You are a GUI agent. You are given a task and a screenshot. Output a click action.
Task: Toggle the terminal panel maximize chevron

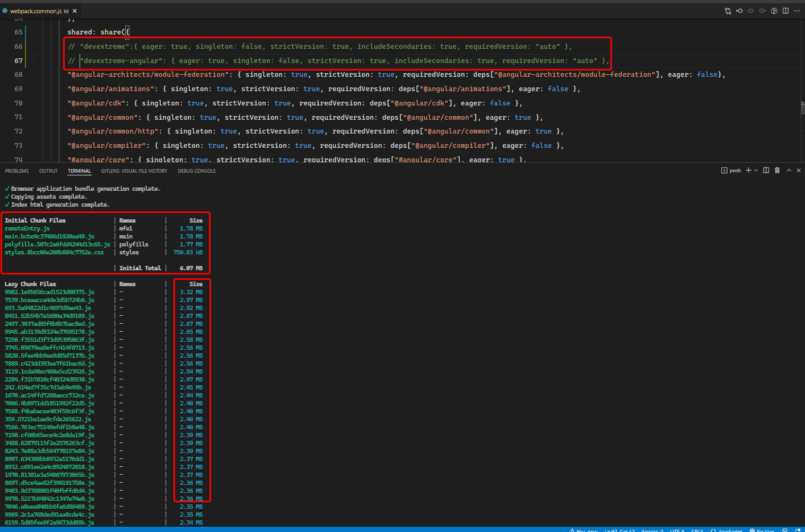tap(789, 170)
